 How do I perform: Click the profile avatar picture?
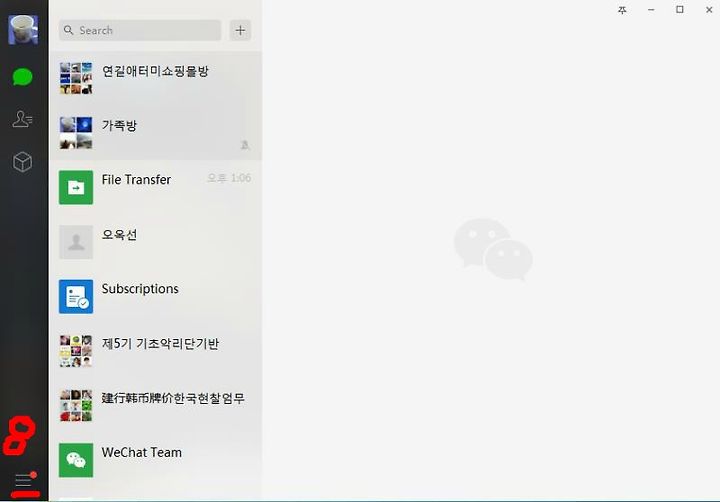tap(23, 30)
